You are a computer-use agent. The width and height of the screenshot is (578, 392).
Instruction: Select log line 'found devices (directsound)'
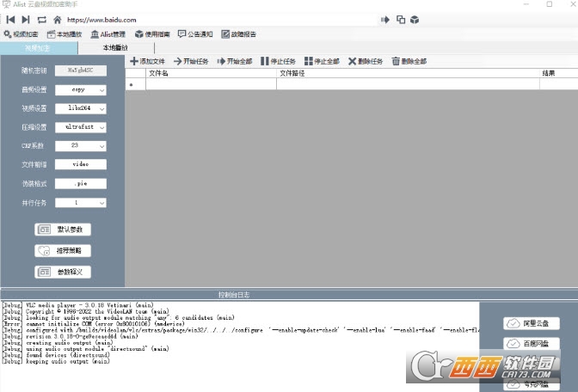[x=56, y=355]
